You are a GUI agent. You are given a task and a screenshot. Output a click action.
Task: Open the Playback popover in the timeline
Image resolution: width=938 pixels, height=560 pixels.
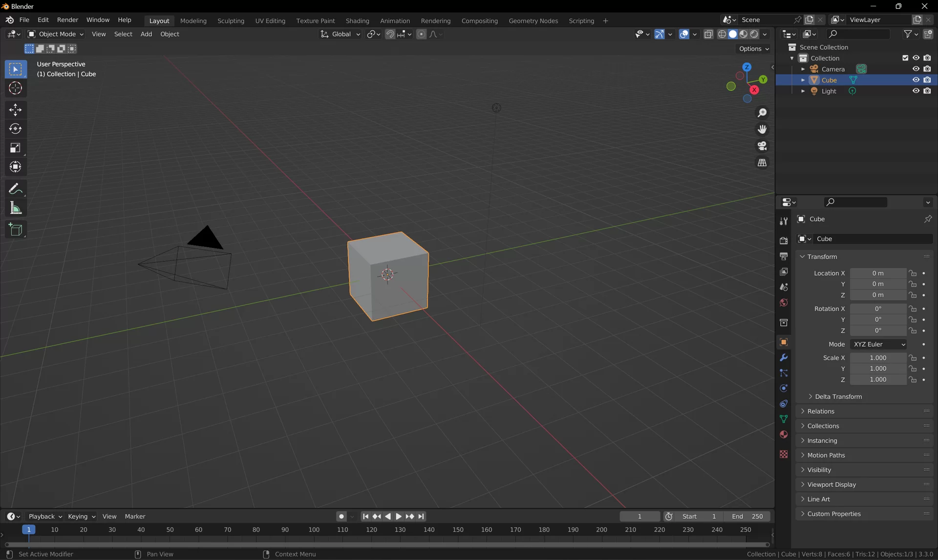point(45,517)
